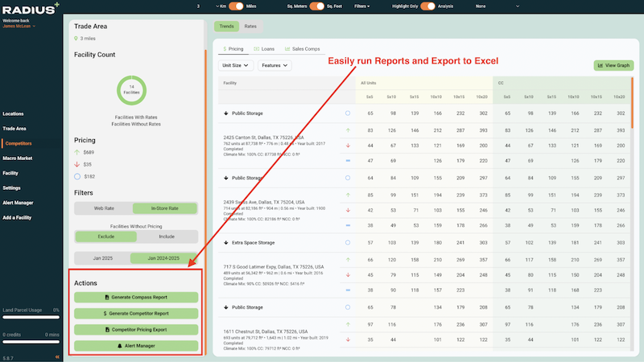Click the 3 miles location pin icon
The height and width of the screenshot is (362, 644).
76,39
